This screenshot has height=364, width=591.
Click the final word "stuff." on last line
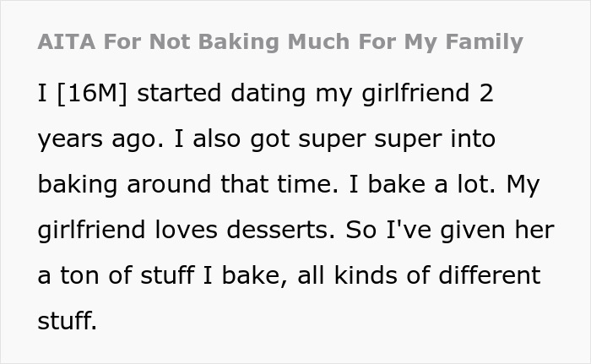pyautogui.click(x=67, y=321)
